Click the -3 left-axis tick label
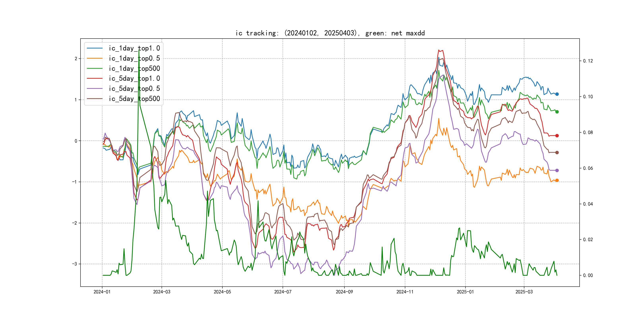Image resolution: width=644 pixels, height=322 pixels. click(x=75, y=264)
